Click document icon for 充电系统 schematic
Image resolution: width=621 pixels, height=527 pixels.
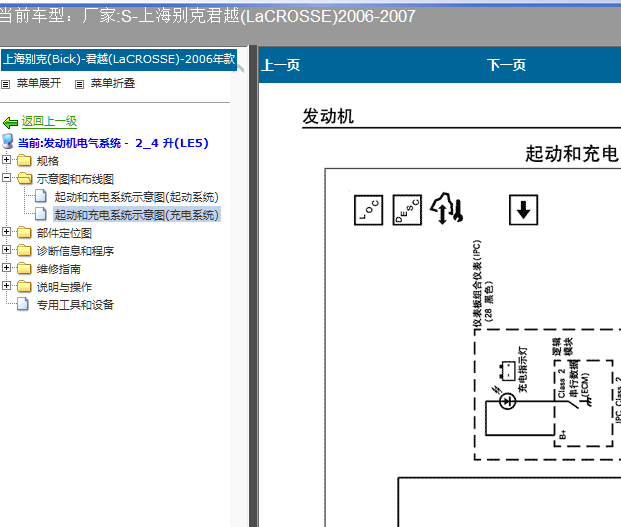pos(41,214)
